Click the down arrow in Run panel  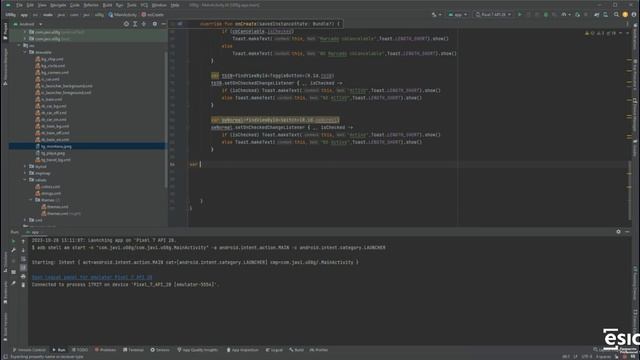23,250
